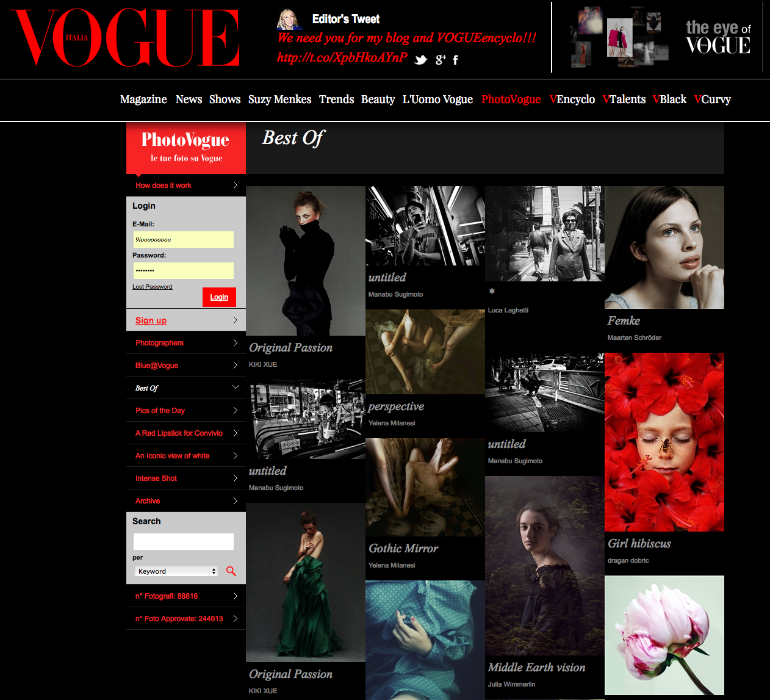Open the perspective photo by Yelena Milanesi

tap(425, 352)
